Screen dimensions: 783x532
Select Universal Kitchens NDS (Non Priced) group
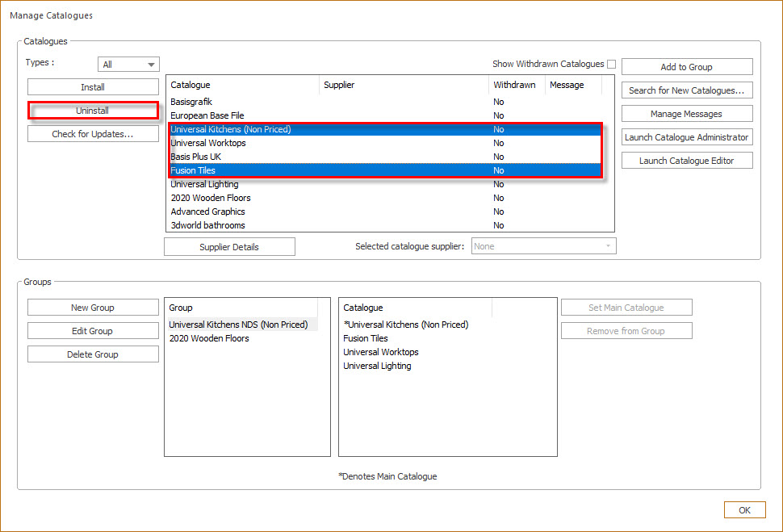click(241, 325)
